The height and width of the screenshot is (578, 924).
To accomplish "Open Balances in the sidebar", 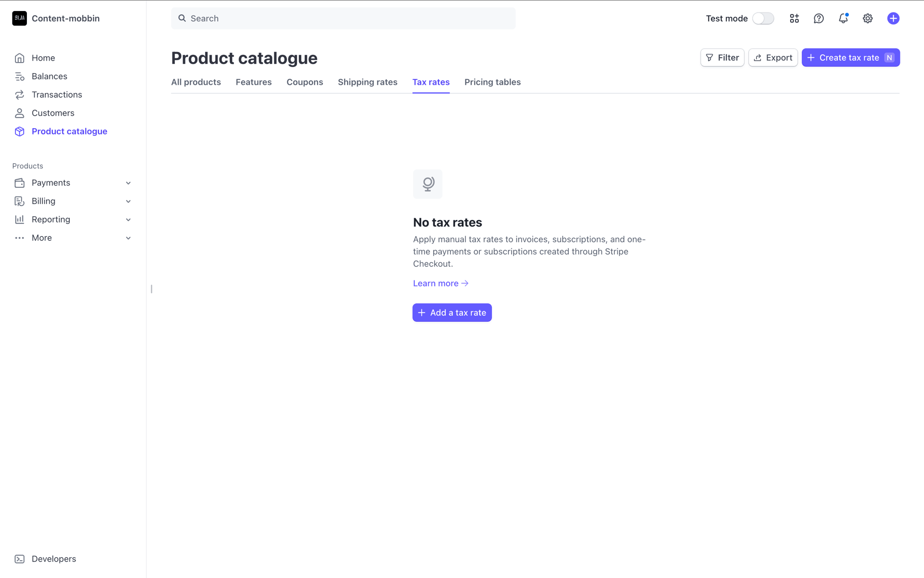I will [50, 76].
